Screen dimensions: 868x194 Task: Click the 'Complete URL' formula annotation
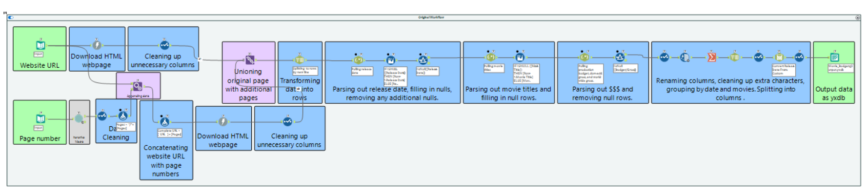[x=169, y=133]
